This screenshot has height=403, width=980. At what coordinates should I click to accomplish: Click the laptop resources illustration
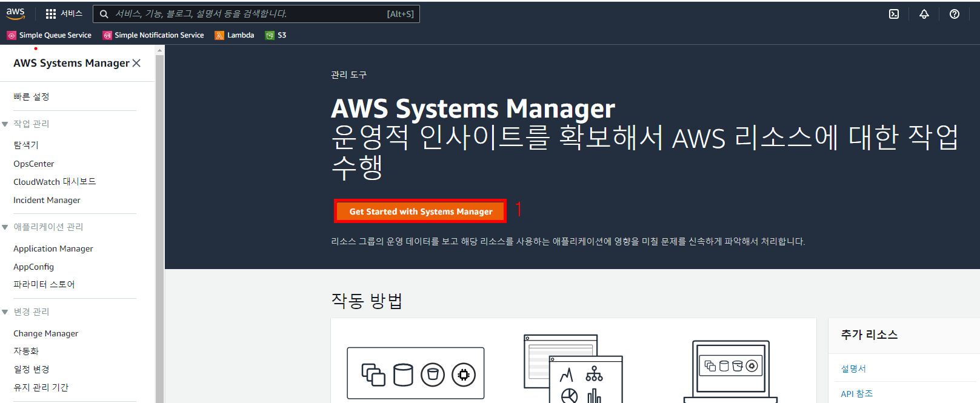(731, 371)
